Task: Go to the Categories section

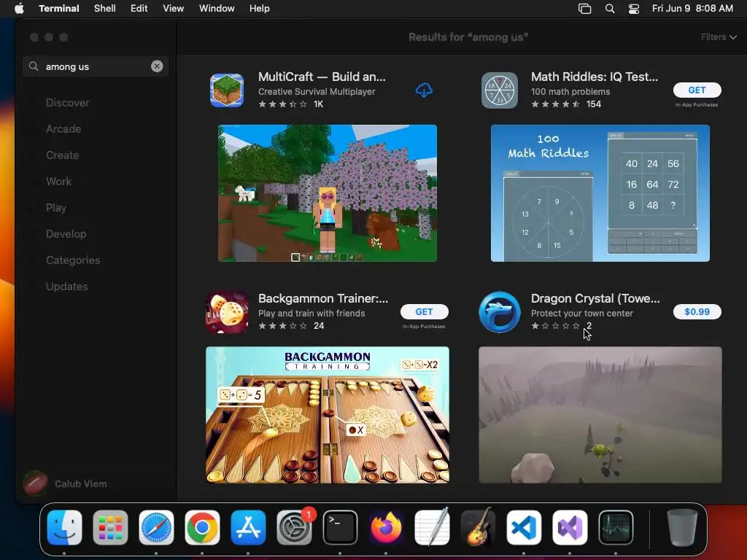Action: click(x=73, y=260)
